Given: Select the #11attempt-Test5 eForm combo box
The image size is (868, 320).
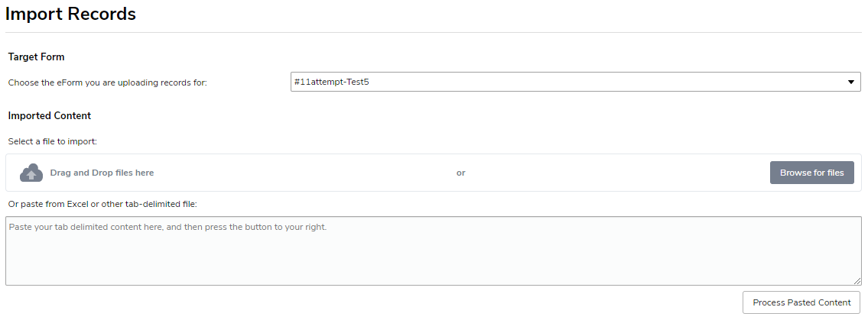Looking at the screenshot, I should click(576, 82).
